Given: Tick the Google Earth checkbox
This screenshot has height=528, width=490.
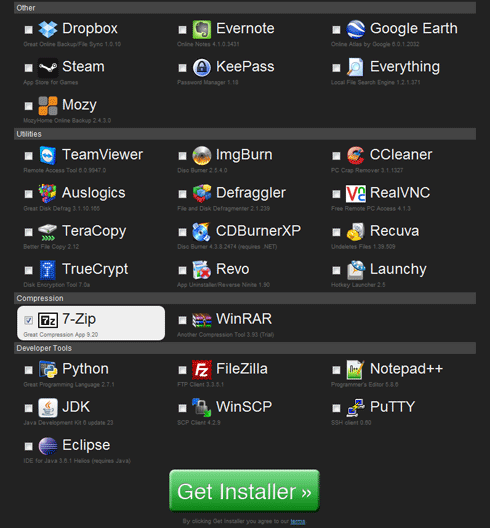Looking at the screenshot, I should click(336, 30).
